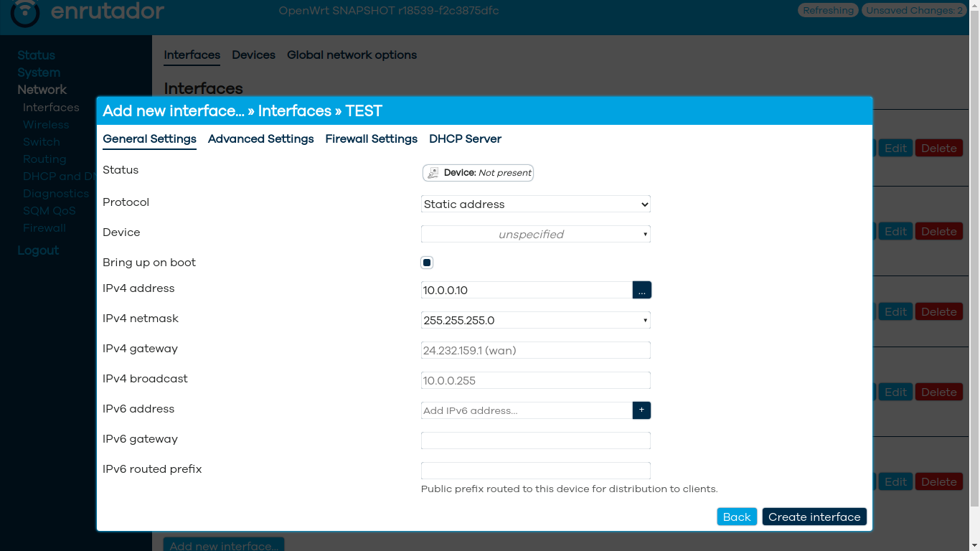Image resolution: width=980 pixels, height=551 pixels.
Task: Open the Devices tab on background page
Action: pos(253,55)
